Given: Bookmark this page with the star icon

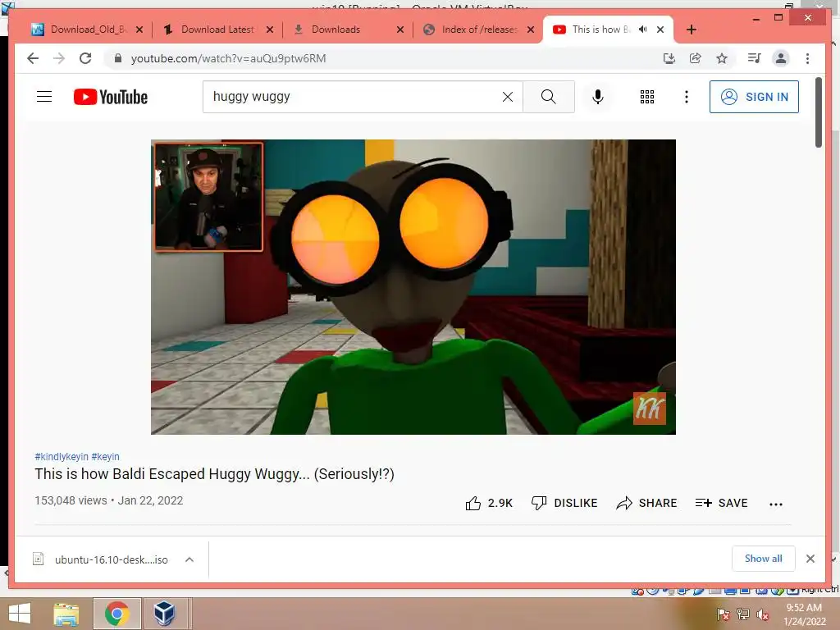Looking at the screenshot, I should pos(722,58).
